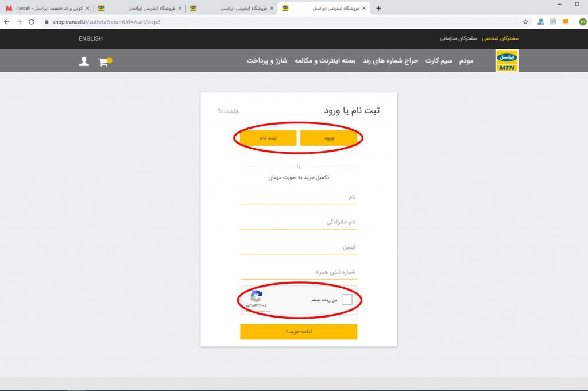This screenshot has width=588, height=391.
Task: Open the 'سیم کارت' menu item
Action: [x=439, y=61]
